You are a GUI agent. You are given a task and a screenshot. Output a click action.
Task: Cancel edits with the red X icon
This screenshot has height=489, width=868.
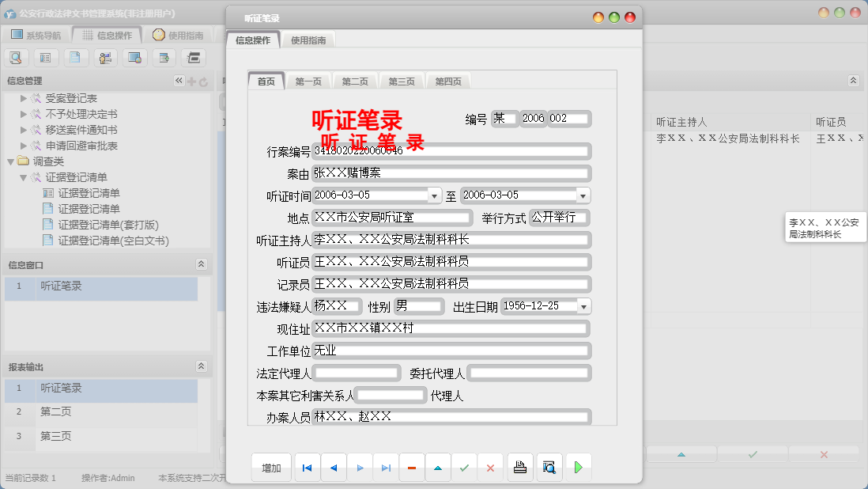[x=490, y=467]
